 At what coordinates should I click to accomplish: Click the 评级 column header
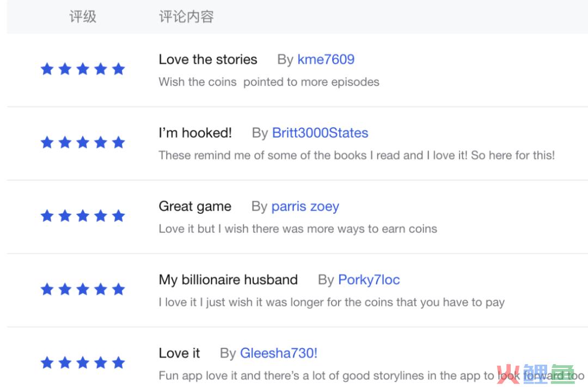[83, 16]
